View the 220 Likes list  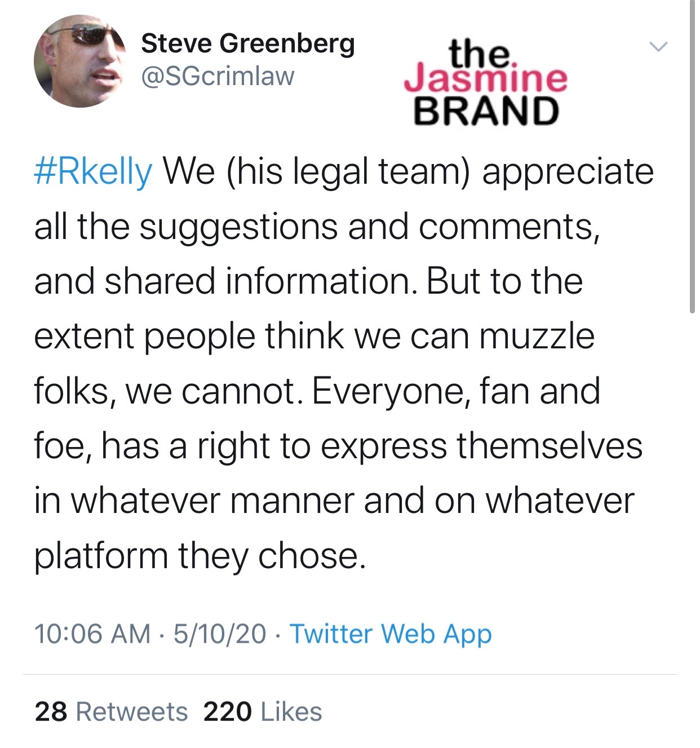tap(263, 712)
